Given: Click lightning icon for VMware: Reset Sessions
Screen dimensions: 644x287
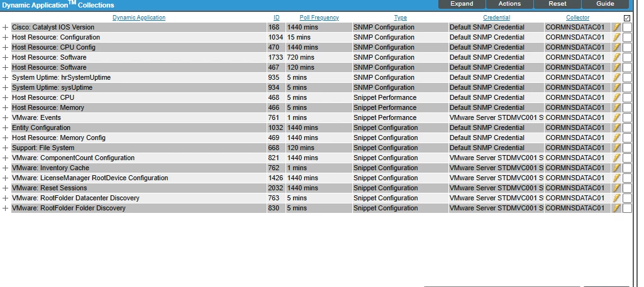Looking at the screenshot, I should click(x=616, y=188).
